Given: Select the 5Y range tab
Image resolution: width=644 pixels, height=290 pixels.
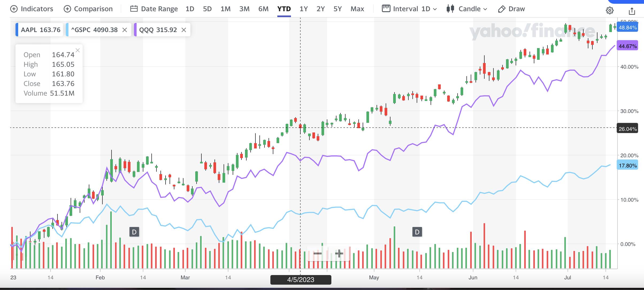Looking at the screenshot, I should click(338, 9).
